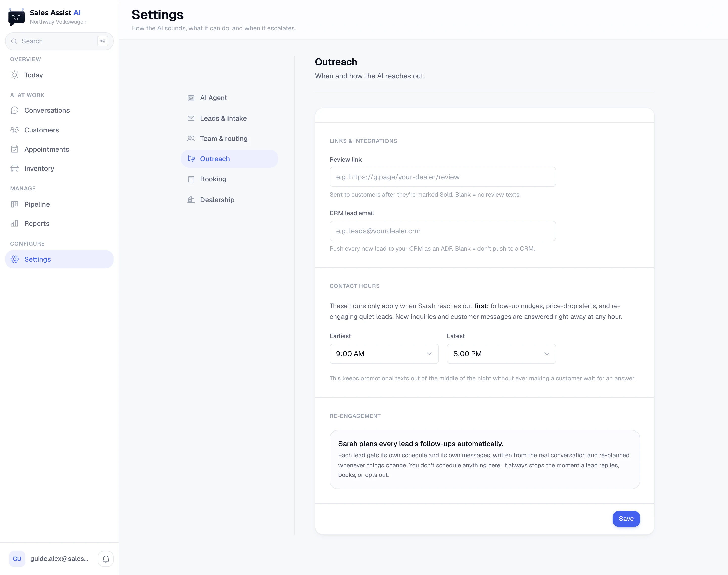728x575 pixels.
Task: Open the Pipeline page
Action: (x=59, y=204)
